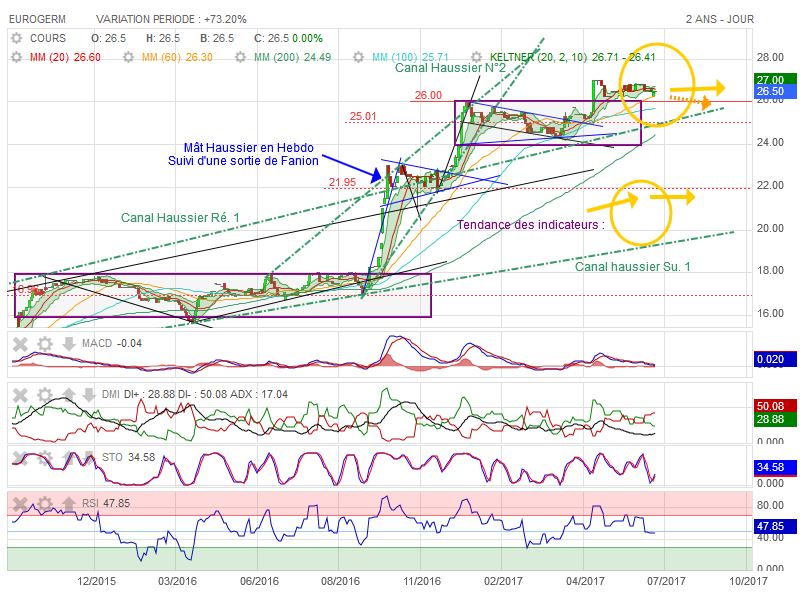Click the DMI DI+ / DI- / ADX label
Viewport: 803px width, 593px height.
point(195,394)
